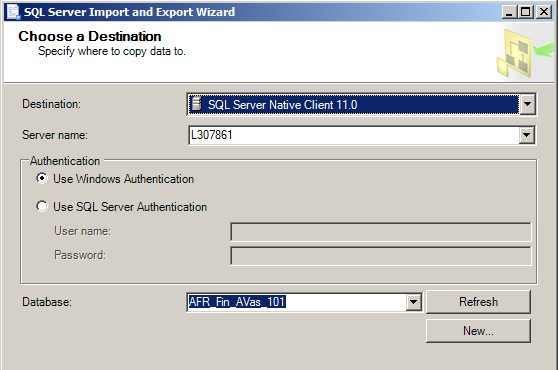This screenshot has width=558, height=370.
Task: Click the server icon in Destination field
Action: [x=196, y=104]
